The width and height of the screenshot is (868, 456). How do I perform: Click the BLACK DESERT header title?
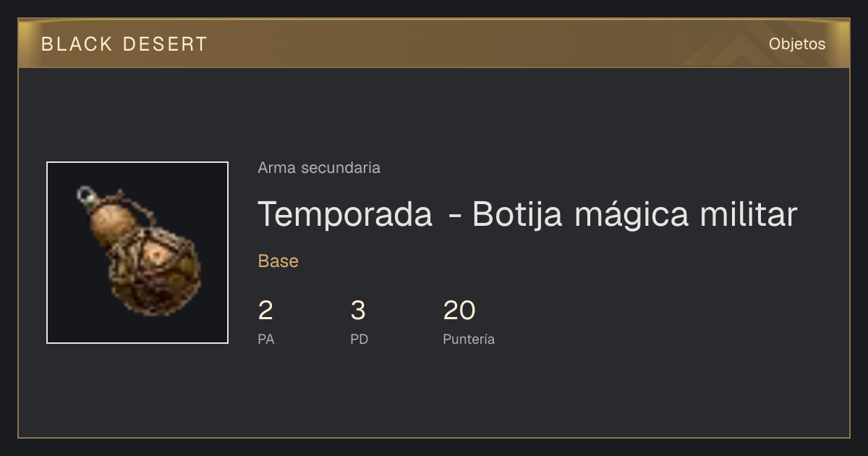[124, 44]
